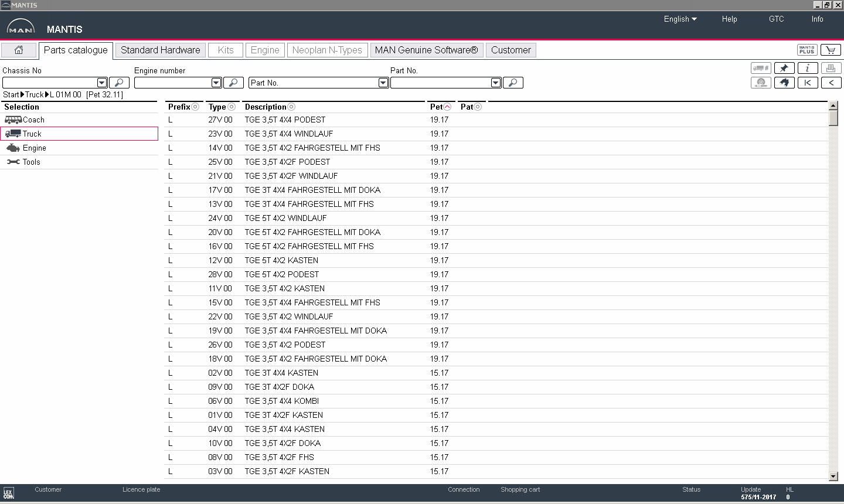Toggle sort on the Description column
The width and height of the screenshot is (844, 504).
[291, 107]
